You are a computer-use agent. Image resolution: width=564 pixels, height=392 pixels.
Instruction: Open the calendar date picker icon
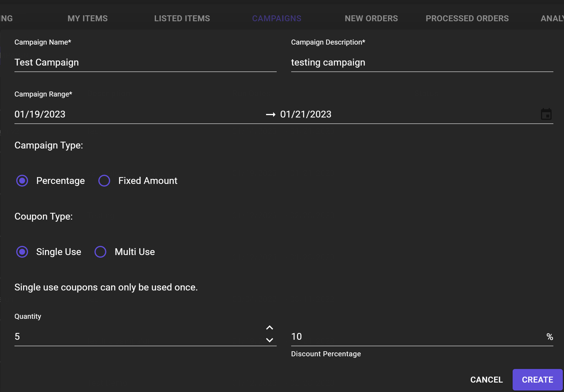coord(546,114)
